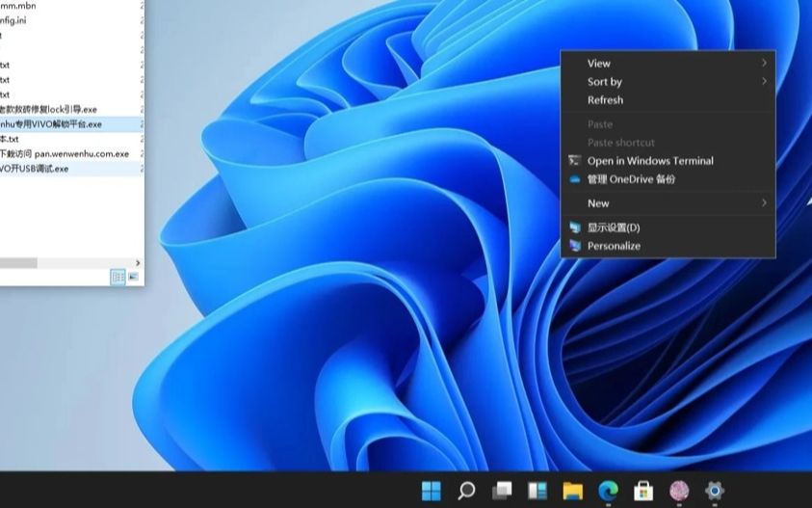Viewport: 812px width, 508px height.
Task: Click the Personalize icon in context menu
Action: click(x=575, y=246)
